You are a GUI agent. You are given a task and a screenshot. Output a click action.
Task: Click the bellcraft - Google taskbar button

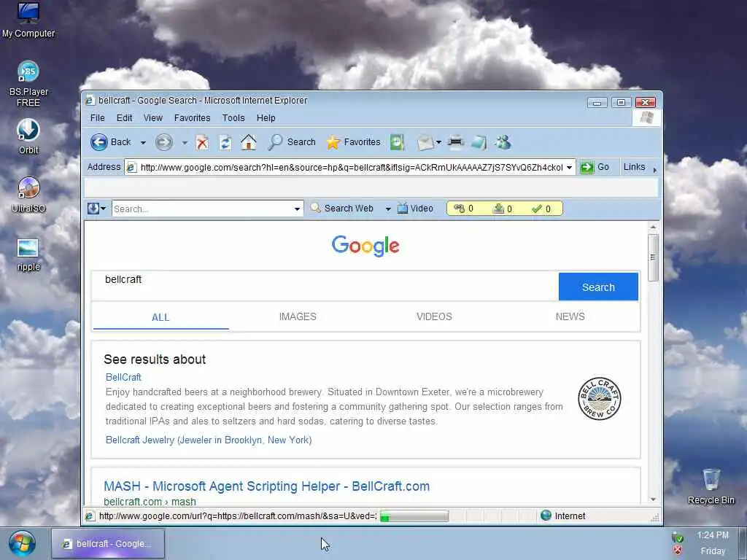(108, 543)
